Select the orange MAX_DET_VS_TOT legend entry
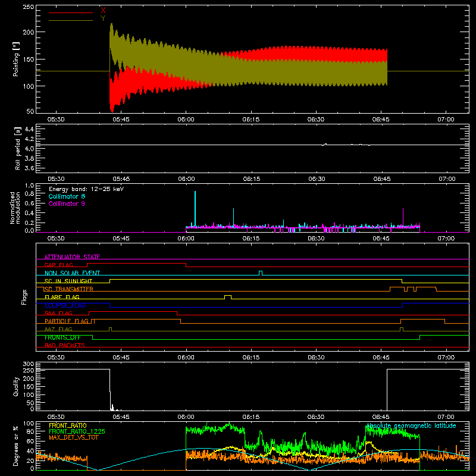476x476 pixels. pos(73,437)
